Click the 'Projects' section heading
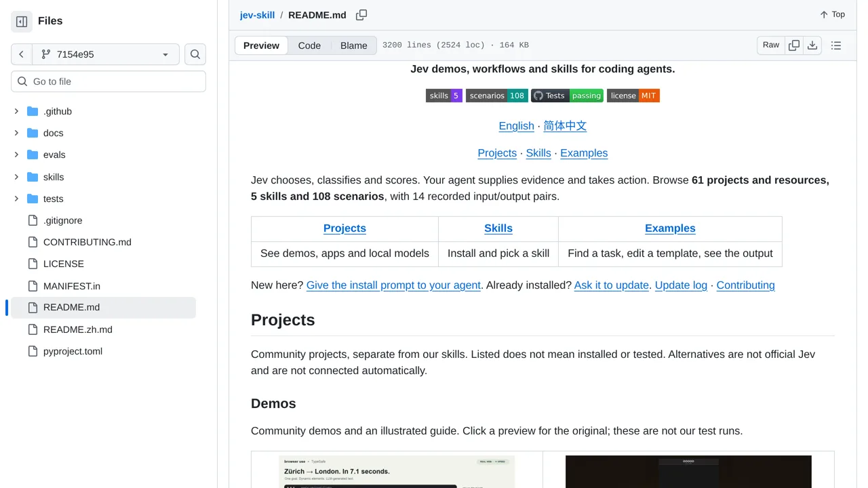The height and width of the screenshot is (488, 868). click(x=283, y=320)
